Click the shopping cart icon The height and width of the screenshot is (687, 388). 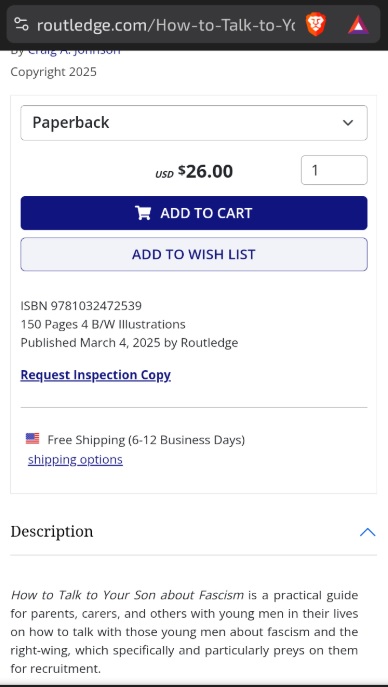(x=143, y=213)
